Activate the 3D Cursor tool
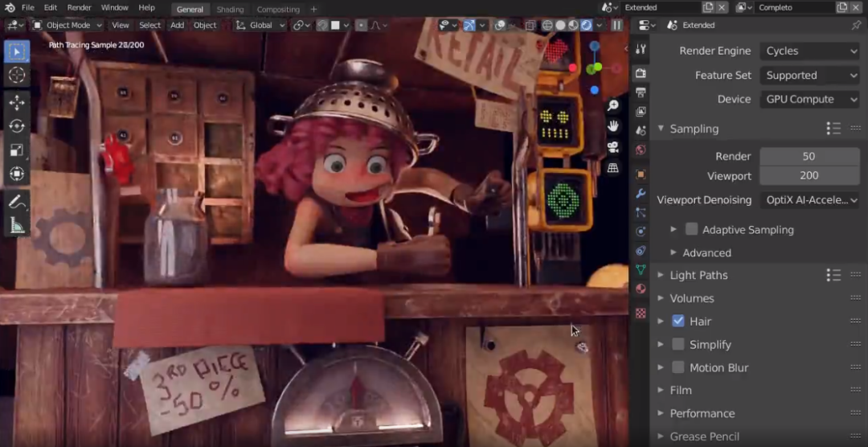The width and height of the screenshot is (868, 447). [17, 76]
